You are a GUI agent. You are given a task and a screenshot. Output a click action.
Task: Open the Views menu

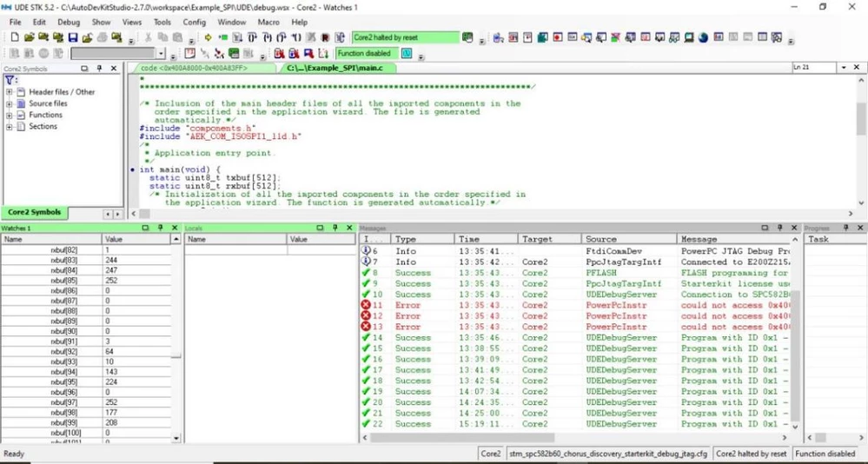click(x=132, y=22)
